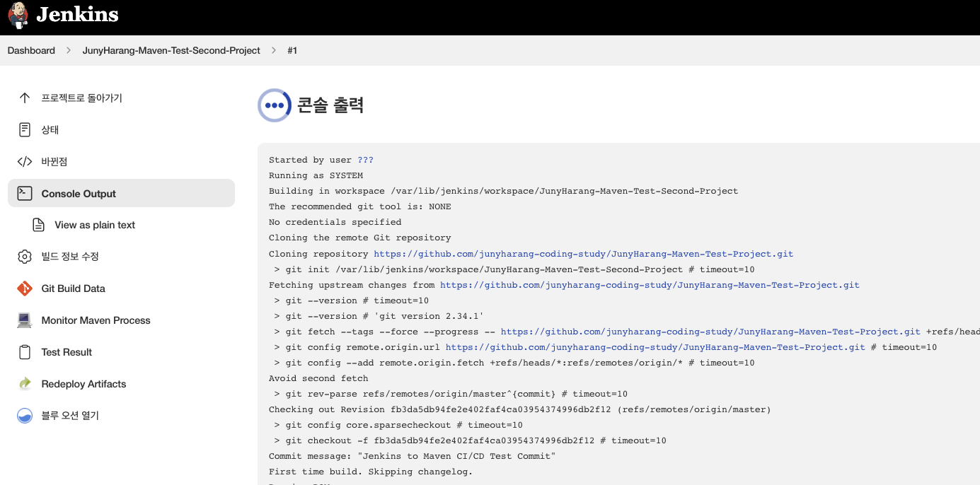The height and width of the screenshot is (485, 980).
Task: Click git config --add remote.origin.fetch line
Action: 514,363
